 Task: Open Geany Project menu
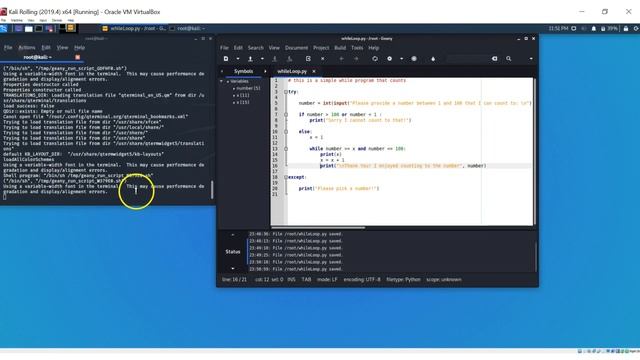[321, 48]
